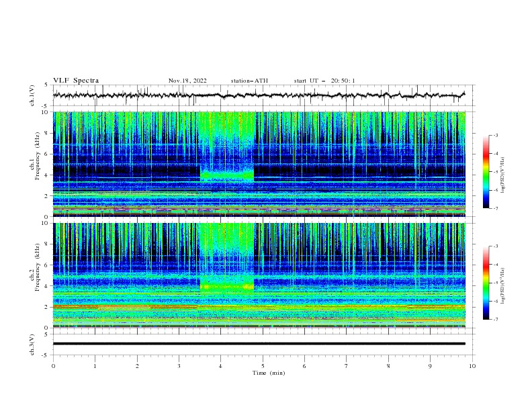Click time axis tick label "2"

(137, 366)
